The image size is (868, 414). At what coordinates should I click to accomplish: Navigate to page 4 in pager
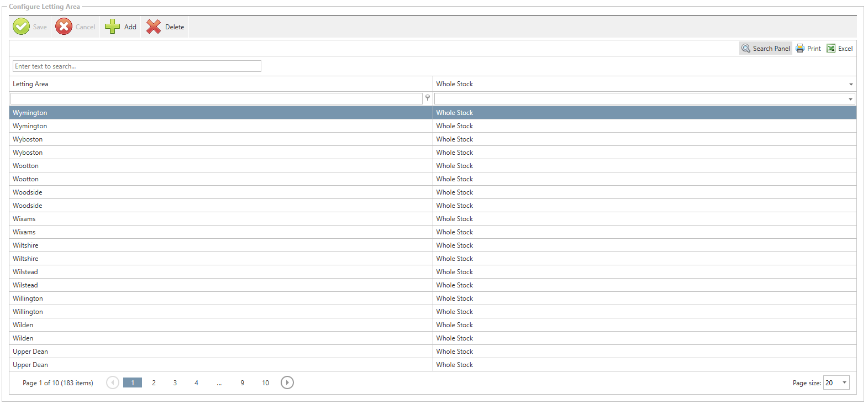(196, 382)
